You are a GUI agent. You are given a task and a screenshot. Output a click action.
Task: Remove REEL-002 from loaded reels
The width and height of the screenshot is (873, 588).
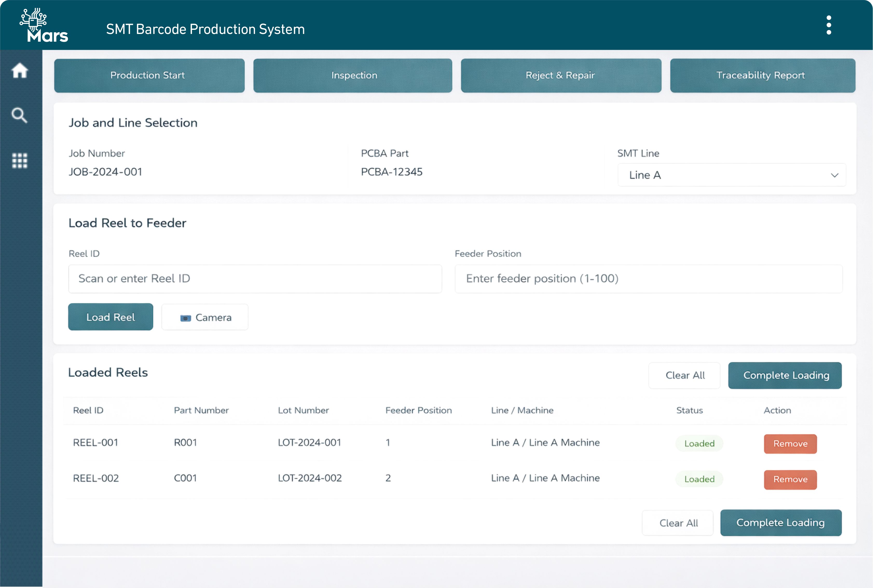790,480
